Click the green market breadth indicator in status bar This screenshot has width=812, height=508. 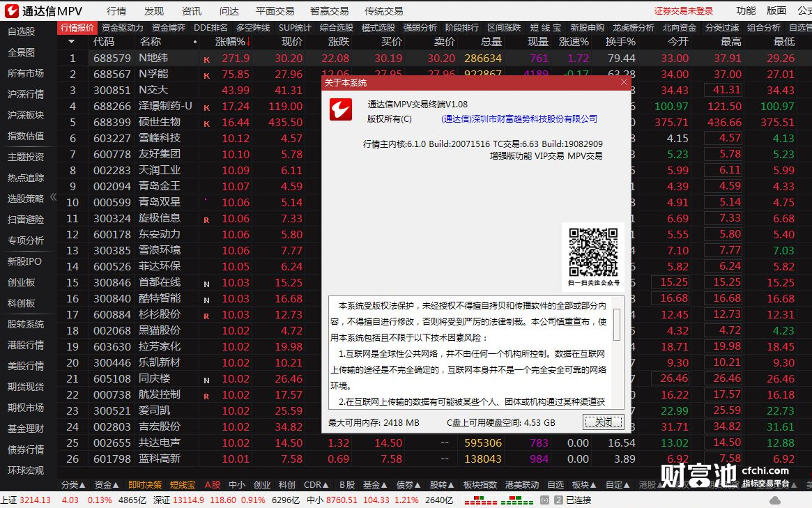click(x=516, y=500)
